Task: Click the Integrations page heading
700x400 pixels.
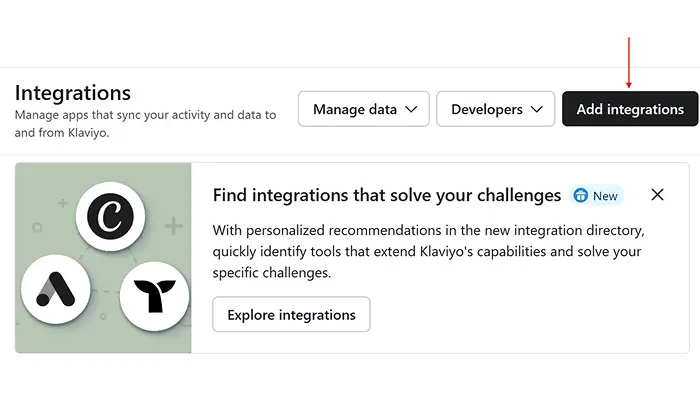Action: point(73,93)
